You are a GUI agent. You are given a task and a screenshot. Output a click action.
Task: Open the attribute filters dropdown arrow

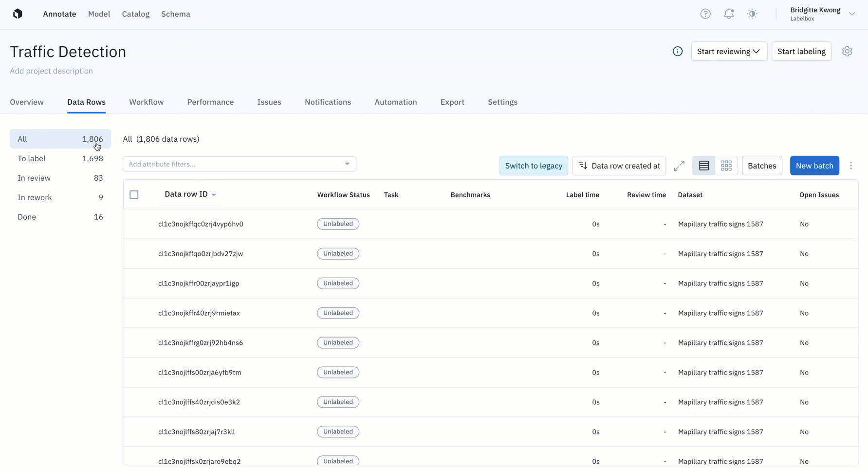347,164
